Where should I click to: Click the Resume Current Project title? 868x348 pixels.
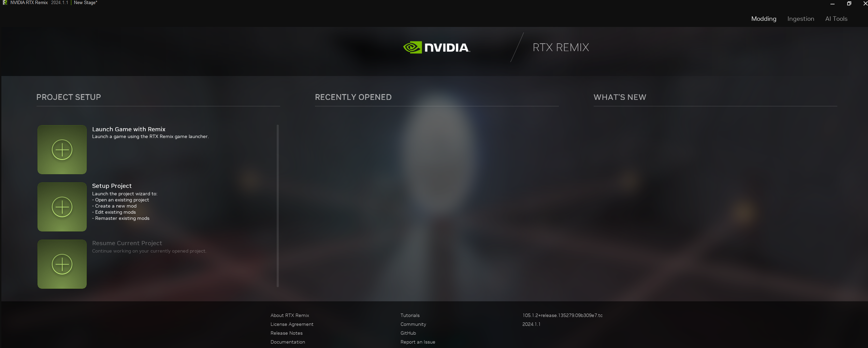[127, 243]
